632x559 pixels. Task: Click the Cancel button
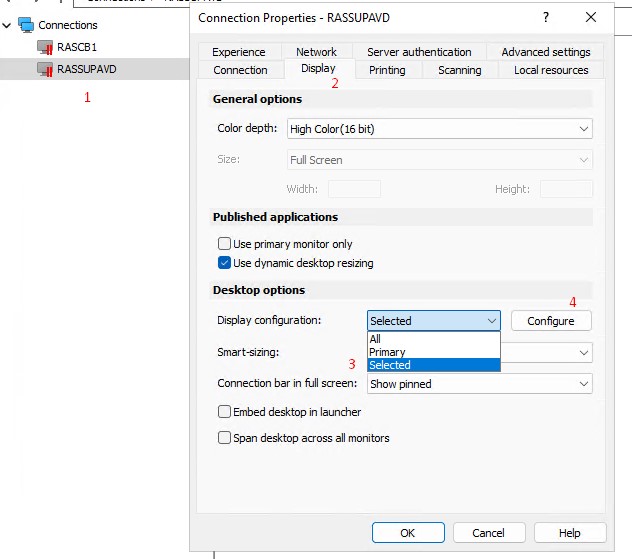[x=489, y=533]
